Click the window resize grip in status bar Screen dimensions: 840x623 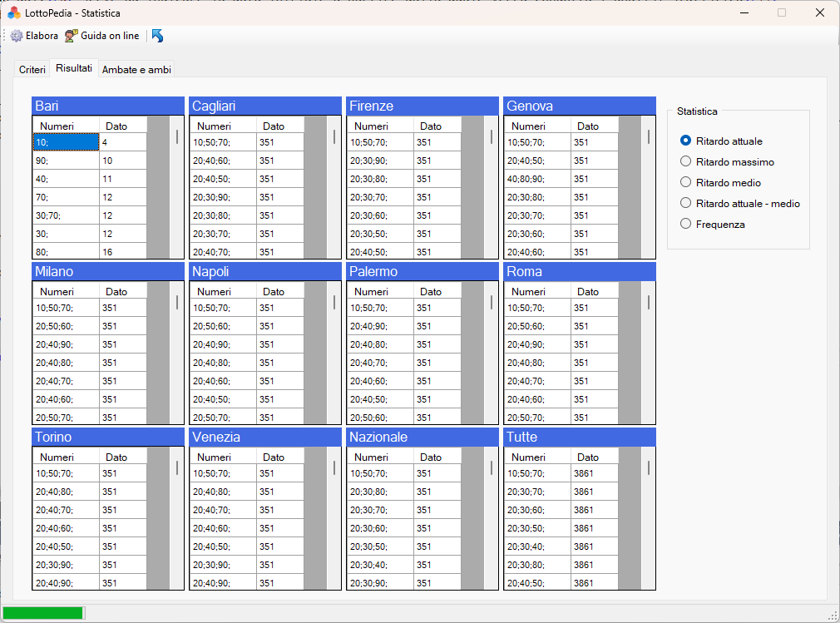point(833,615)
